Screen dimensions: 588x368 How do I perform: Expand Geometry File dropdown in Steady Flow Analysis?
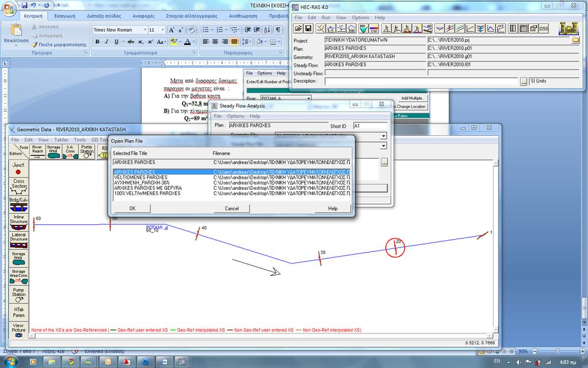(x=383, y=136)
